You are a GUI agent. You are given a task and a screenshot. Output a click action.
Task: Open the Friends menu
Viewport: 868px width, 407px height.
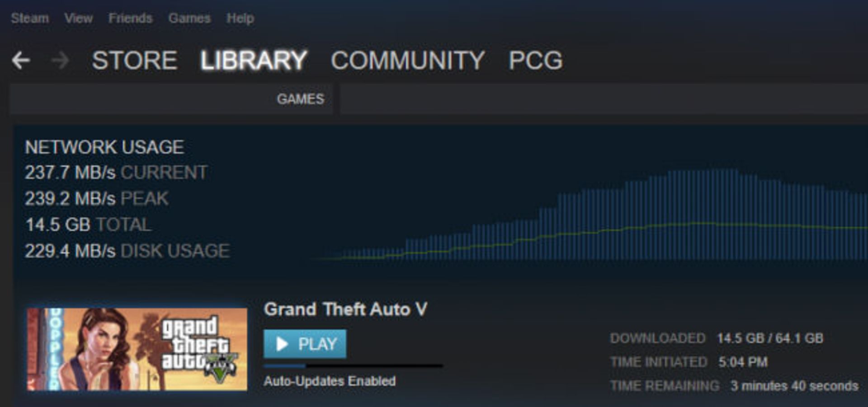pos(130,18)
